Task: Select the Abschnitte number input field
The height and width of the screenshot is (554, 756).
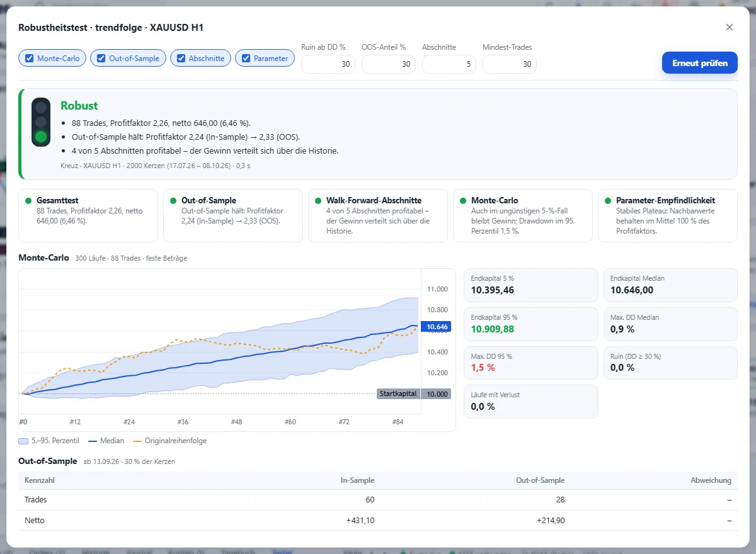Action: pyautogui.click(x=449, y=64)
